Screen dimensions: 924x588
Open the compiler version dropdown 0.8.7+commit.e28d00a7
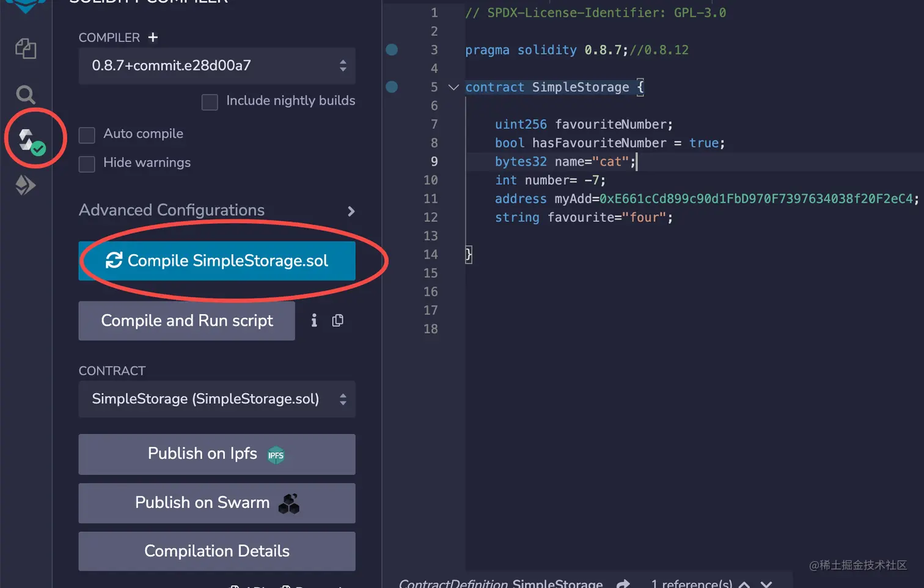[217, 66]
